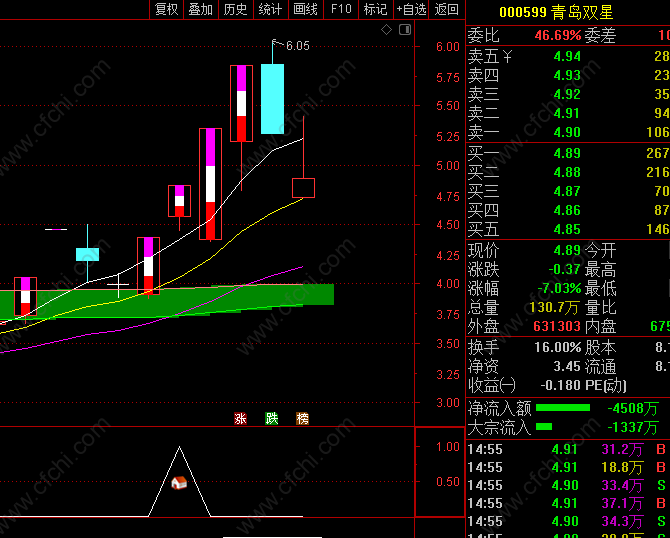This screenshot has height=538, width=670.
Task: Click the 卖一 price 4.90
Action: pos(567,132)
